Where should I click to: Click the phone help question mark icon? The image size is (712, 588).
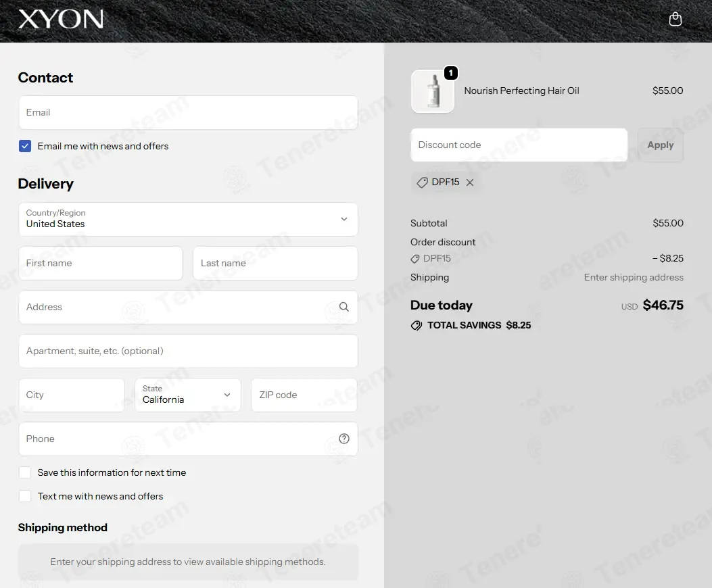click(x=344, y=439)
